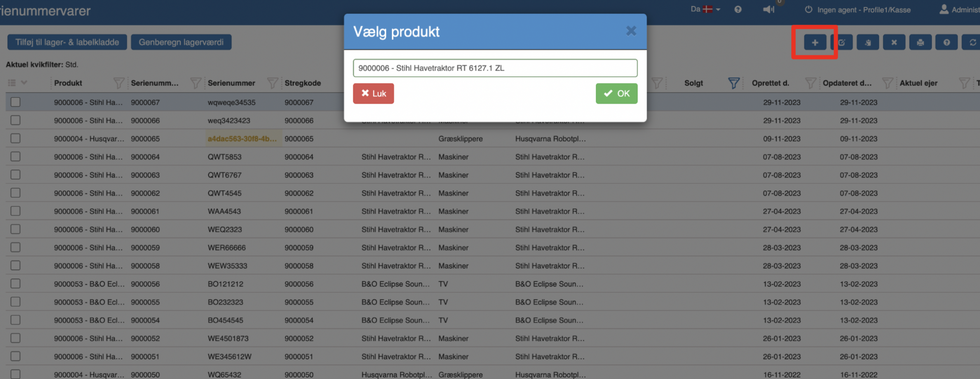The height and width of the screenshot is (379, 980).
Task: Click serial number BO232323 cell
Action: [x=225, y=302]
